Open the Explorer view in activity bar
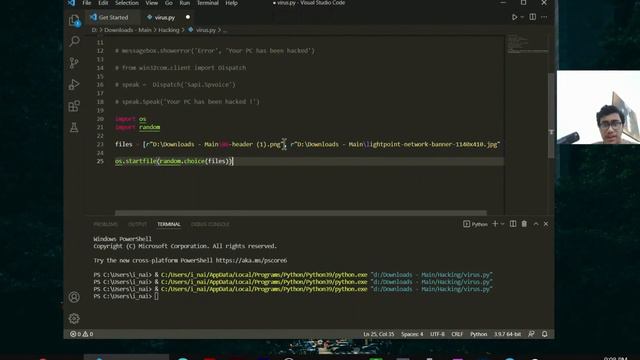 (x=74, y=20)
